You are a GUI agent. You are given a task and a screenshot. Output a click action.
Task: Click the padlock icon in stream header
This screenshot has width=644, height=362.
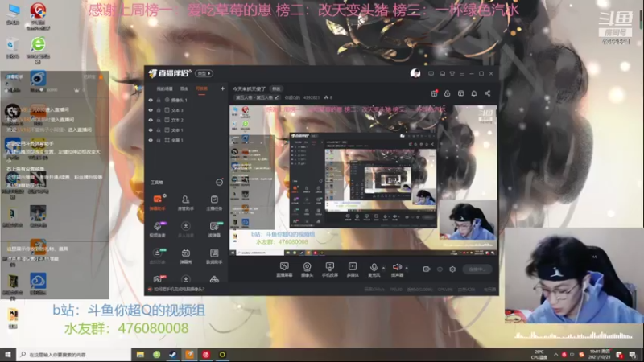pyautogui.click(x=448, y=93)
